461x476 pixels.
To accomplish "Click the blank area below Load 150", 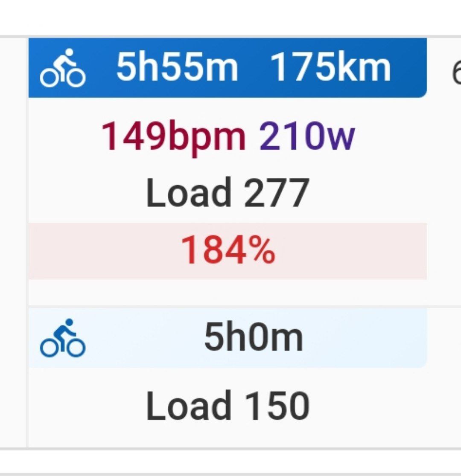I will pos(228,435).
